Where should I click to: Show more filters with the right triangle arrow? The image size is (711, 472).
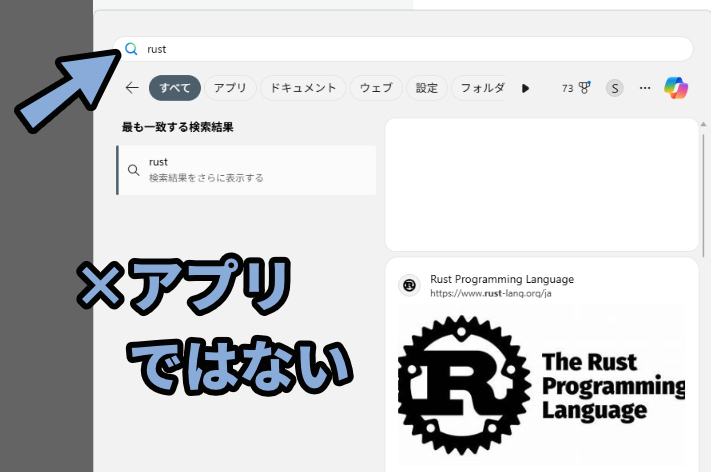525,88
